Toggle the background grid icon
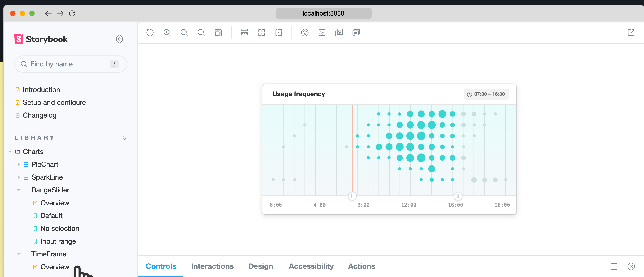 [262, 33]
